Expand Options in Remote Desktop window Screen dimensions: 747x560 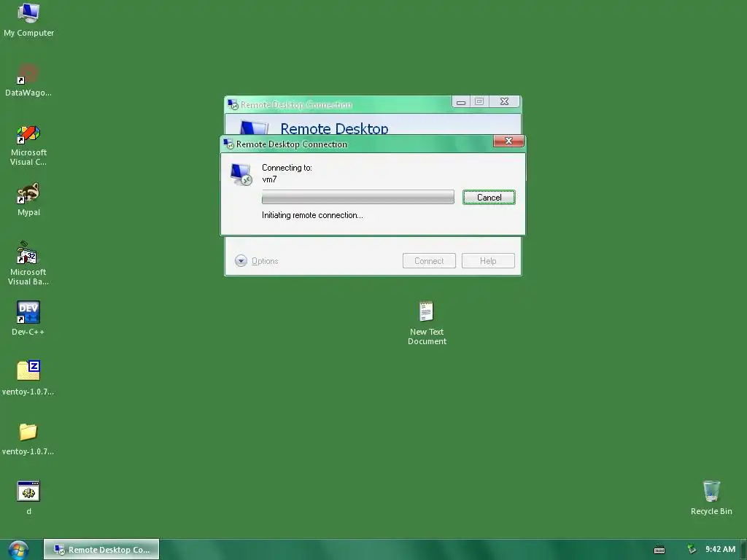point(257,261)
